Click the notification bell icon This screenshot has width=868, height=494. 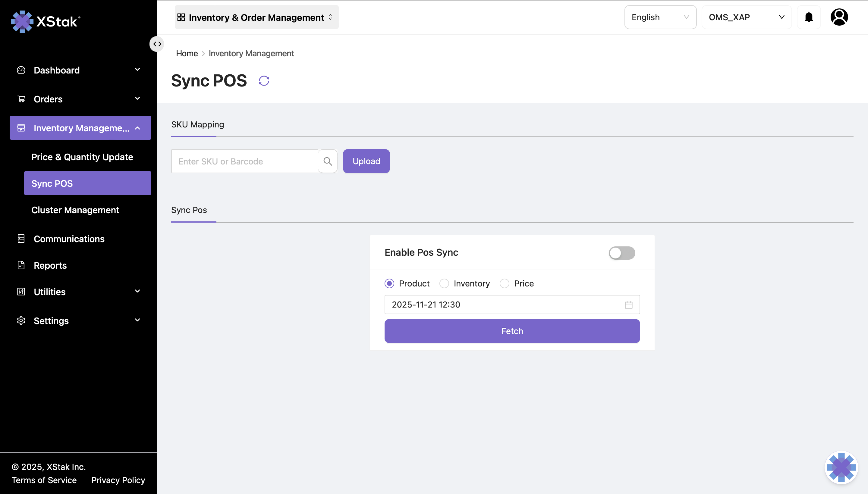coord(809,17)
